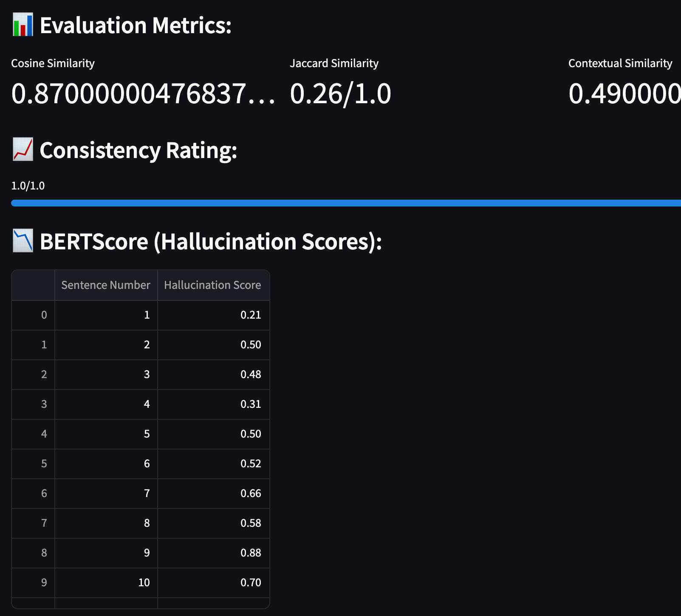
Task: Sort table by Hallucination Score column header
Action: 213,285
